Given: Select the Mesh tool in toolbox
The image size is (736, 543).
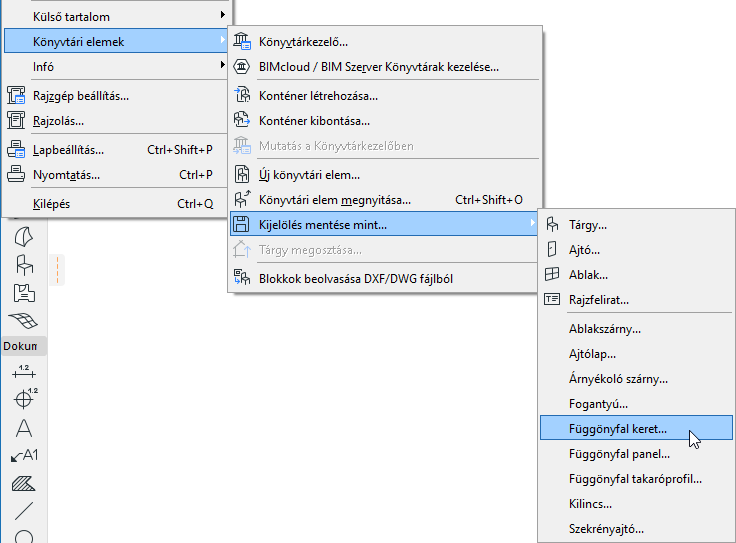Looking at the screenshot, I should click(x=23, y=321).
